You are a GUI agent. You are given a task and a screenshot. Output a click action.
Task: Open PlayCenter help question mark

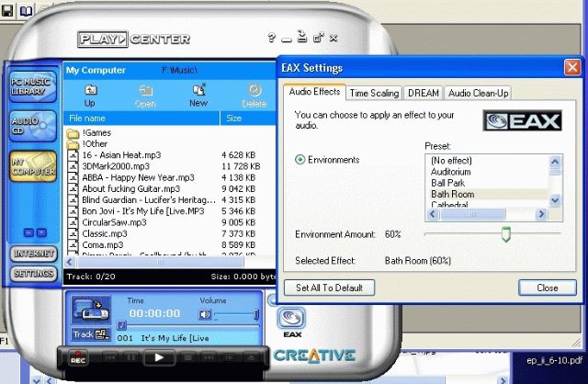[272, 38]
